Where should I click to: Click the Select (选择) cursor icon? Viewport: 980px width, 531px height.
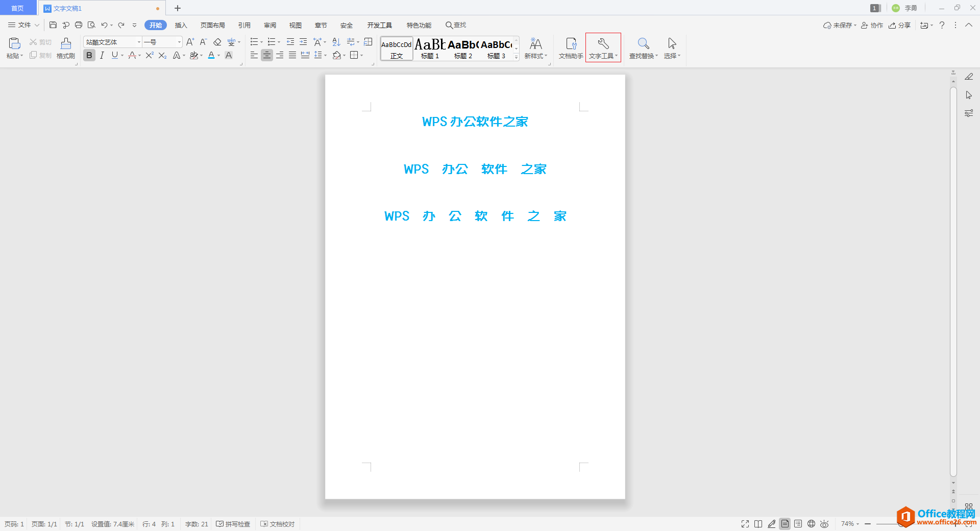672,43
